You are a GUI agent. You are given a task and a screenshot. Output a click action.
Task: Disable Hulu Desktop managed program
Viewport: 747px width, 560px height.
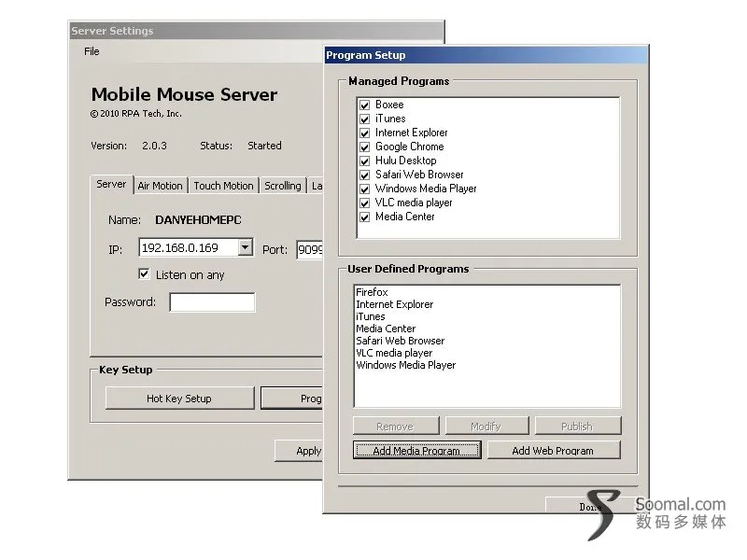(365, 161)
